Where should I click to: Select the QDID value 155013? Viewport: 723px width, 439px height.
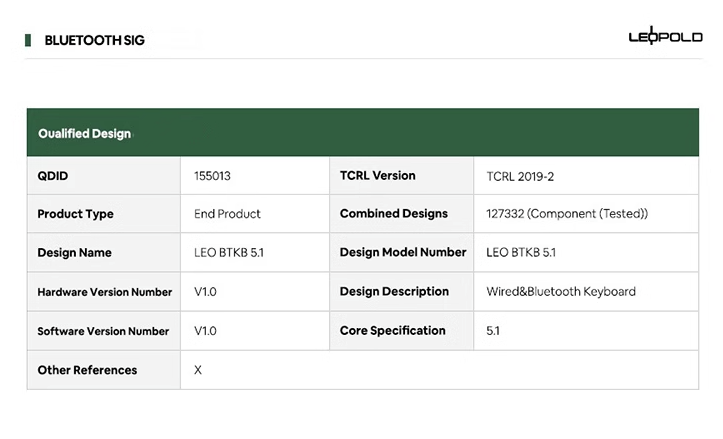(x=212, y=176)
